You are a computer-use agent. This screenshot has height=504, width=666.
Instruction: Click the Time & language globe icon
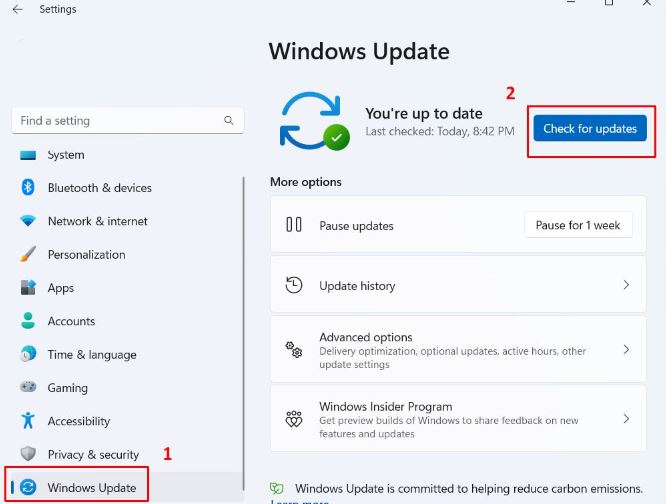[x=28, y=354]
